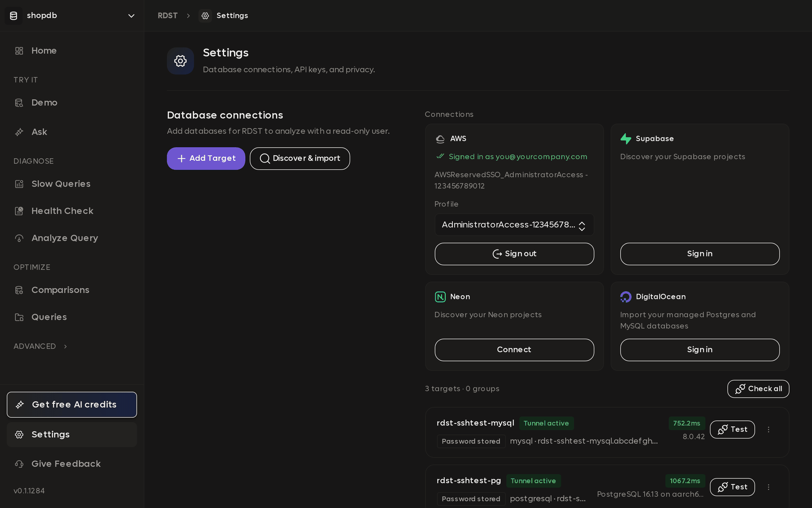Click the Ask sparkle icon
Screen dimensions: 812x508
point(19,132)
